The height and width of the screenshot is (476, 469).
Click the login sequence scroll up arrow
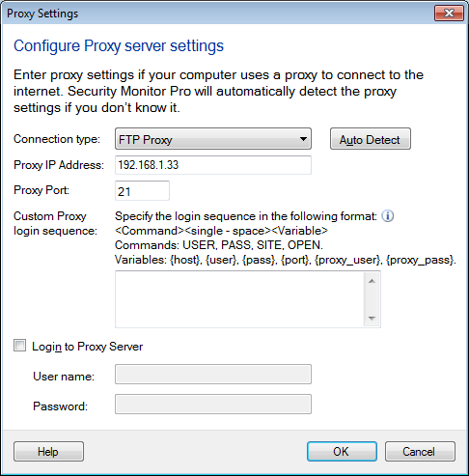pyautogui.click(x=372, y=281)
